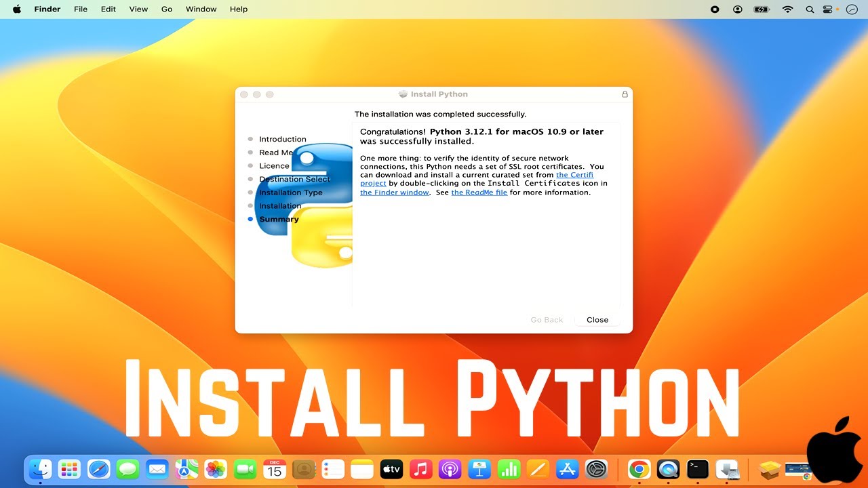Click the Go Back button

pyautogui.click(x=547, y=320)
